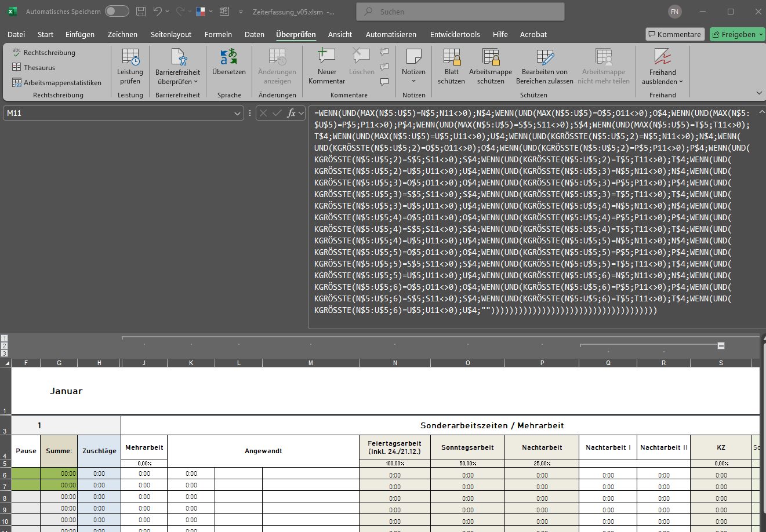Open the Name Box dropdown arrow
766x532 pixels.
pos(237,114)
